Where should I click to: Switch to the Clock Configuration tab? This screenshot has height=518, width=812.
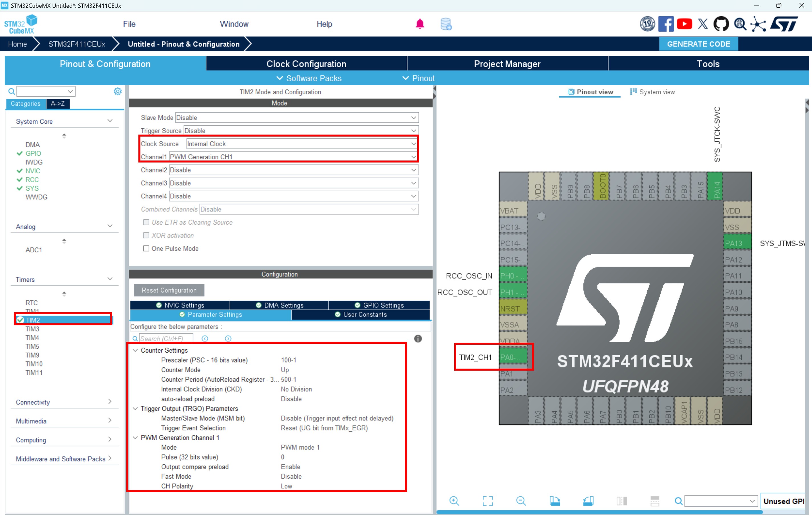(x=306, y=64)
